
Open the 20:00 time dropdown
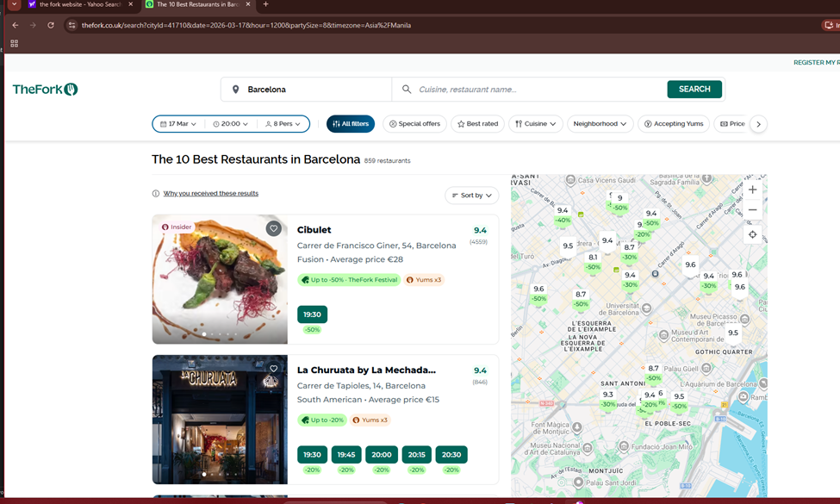point(231,124)
